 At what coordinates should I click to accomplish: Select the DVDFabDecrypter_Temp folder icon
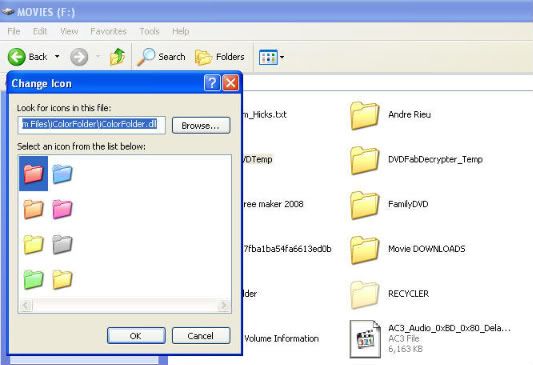(364, 160)
